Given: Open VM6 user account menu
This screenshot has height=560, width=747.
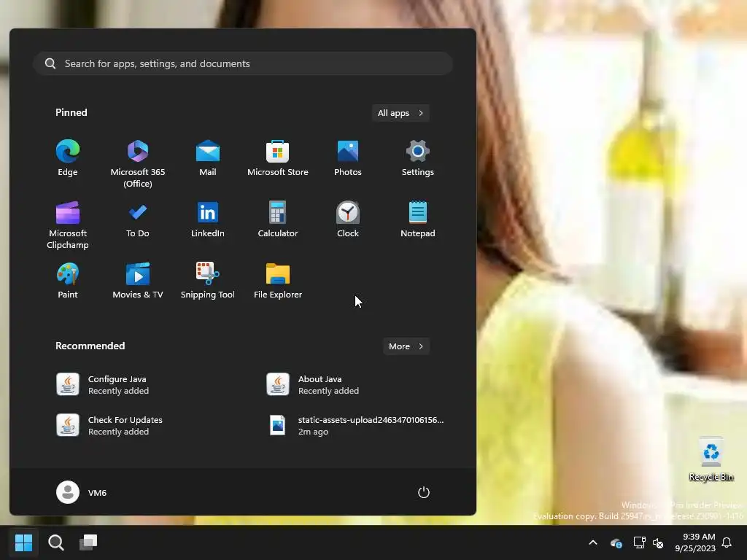Looking at the screenshot, I should [82, 492].
